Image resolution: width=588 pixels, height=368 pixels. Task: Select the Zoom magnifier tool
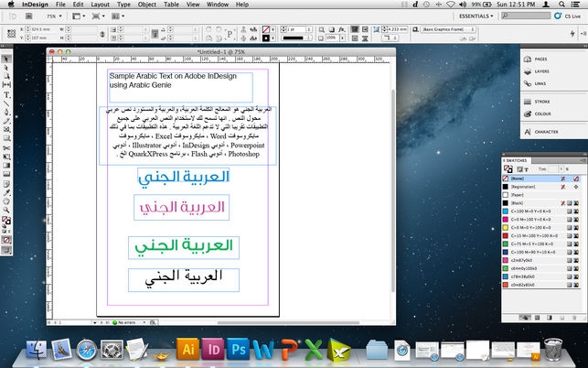click(x=6, y=210)
